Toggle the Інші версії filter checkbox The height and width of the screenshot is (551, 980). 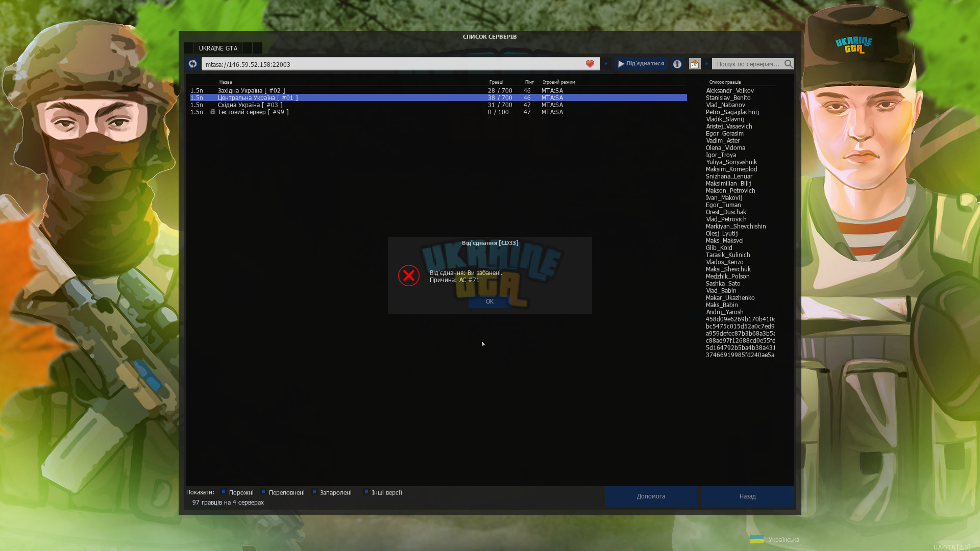coord(366,492)
